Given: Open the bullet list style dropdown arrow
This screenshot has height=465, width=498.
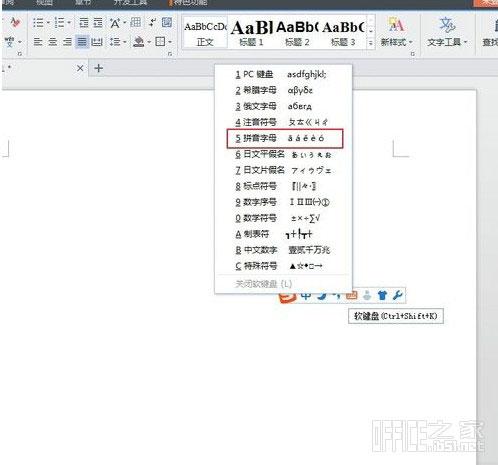Looking at the screenshot, I should (x=48, y=23).
